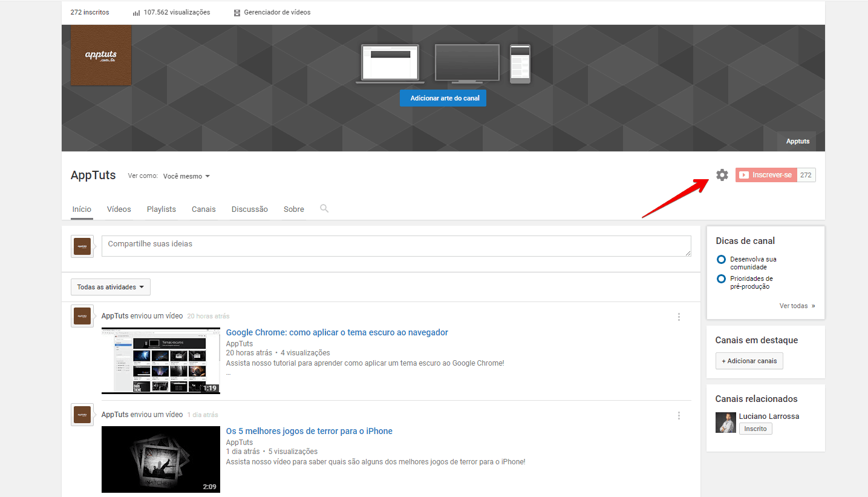Viewport: 868px width, 497px height.
Task: Click the TV preview icon in banner
Action: (x=467, y=64)
